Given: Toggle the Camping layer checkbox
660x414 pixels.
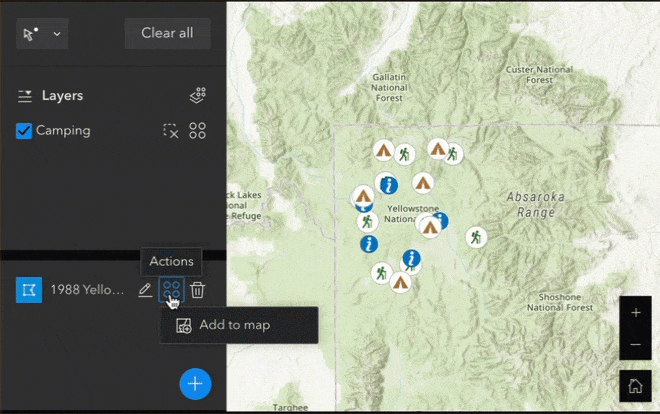Looking at the screenshot, I should (x=24, y=131).
